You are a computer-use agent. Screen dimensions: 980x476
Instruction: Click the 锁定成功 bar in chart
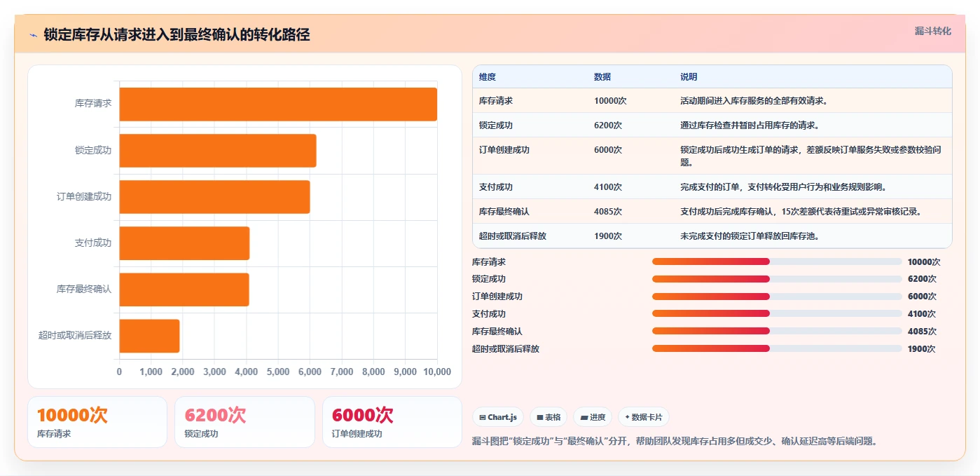[218, 150]
